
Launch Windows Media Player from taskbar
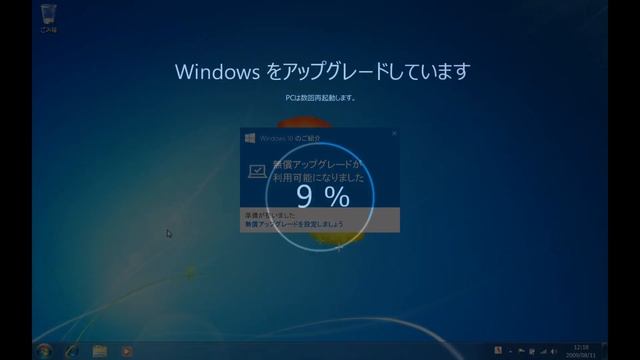coord(127,351)
